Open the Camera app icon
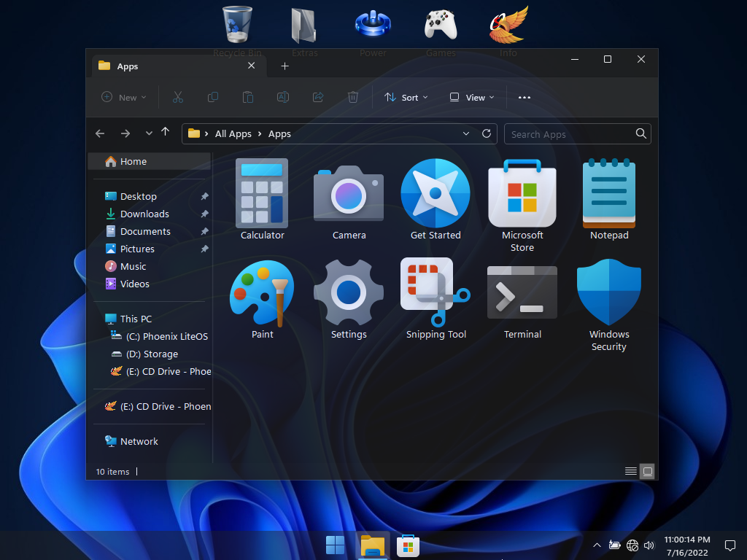 point(349,194)
